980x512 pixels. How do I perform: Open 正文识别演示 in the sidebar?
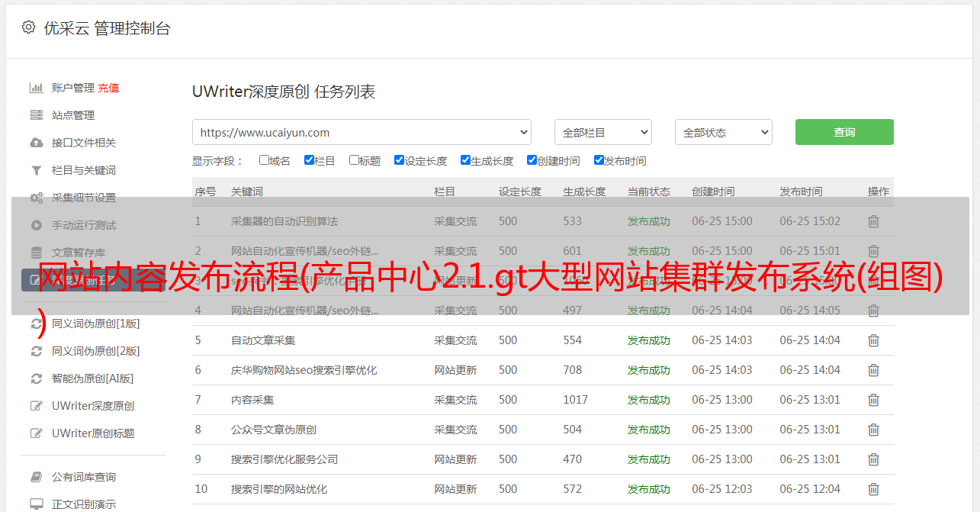[84, 504]
